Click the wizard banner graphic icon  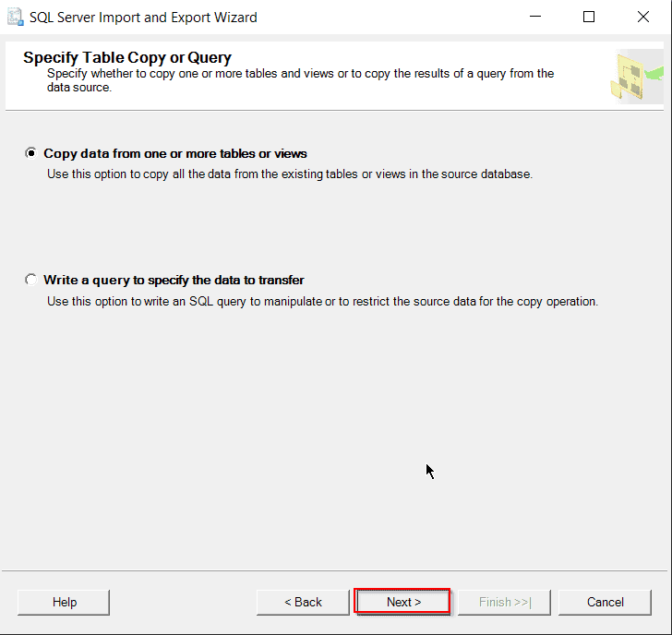point(637,77)
